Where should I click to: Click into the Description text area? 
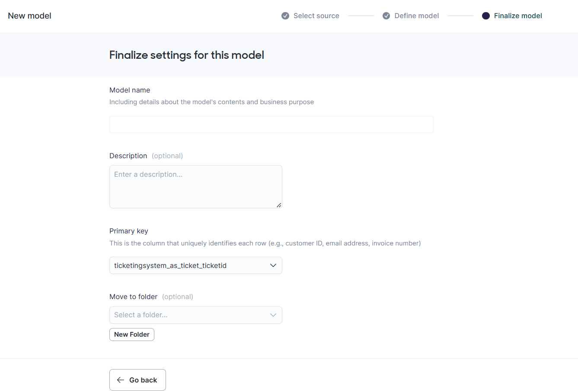195,187
